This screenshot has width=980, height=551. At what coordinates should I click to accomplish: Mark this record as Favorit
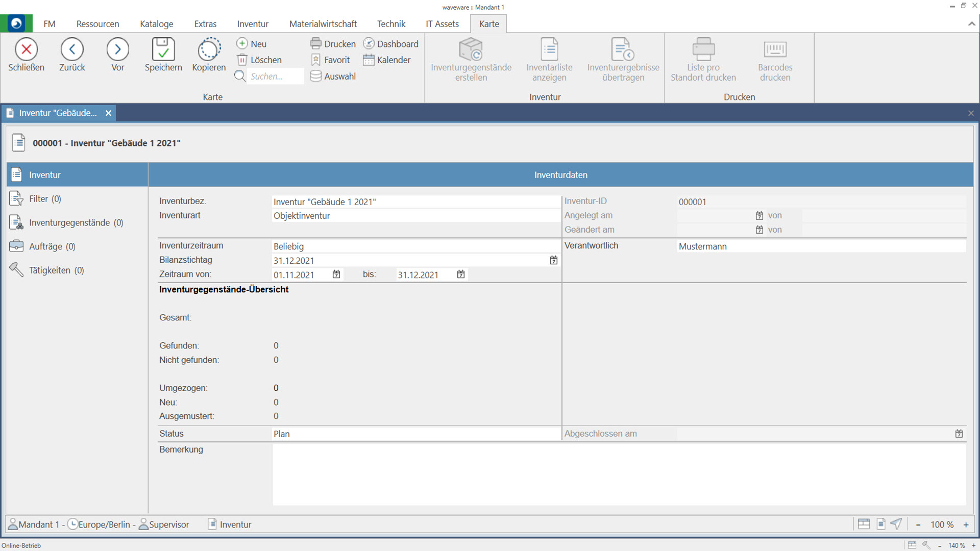331,60
